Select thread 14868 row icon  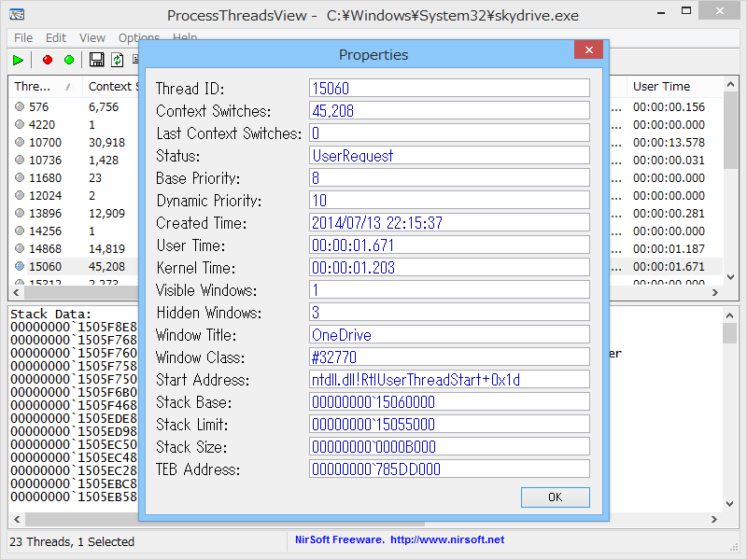click(x=20, y=248)
